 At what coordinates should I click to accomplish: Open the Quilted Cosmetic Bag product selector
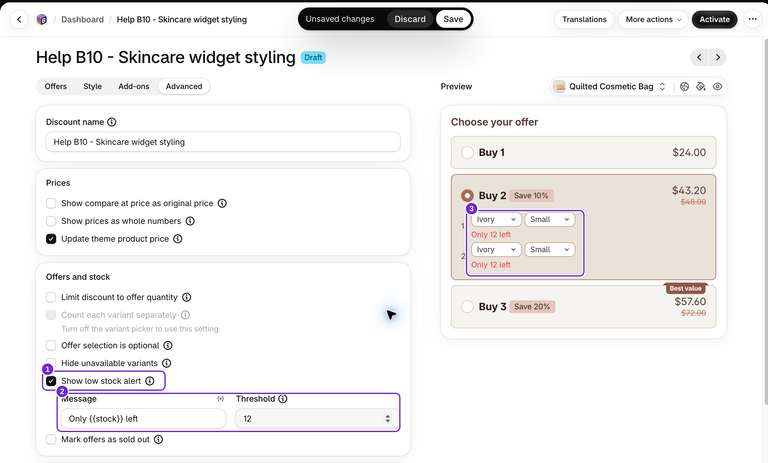[x=610, y=87]
